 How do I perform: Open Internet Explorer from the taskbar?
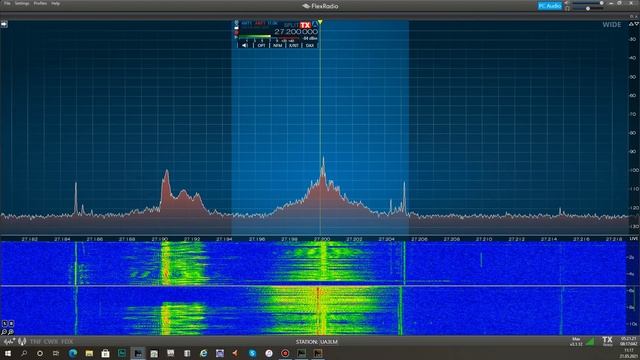(203, 353)
